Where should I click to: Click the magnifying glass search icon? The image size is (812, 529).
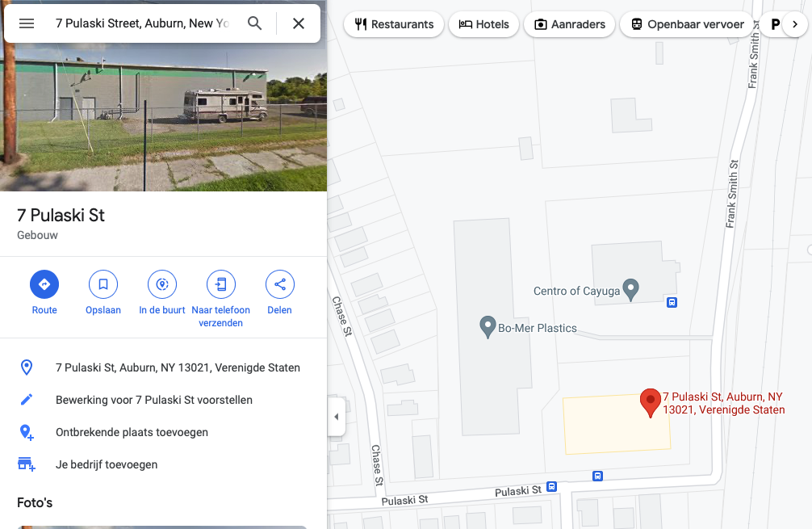click(x=254, y=23)
